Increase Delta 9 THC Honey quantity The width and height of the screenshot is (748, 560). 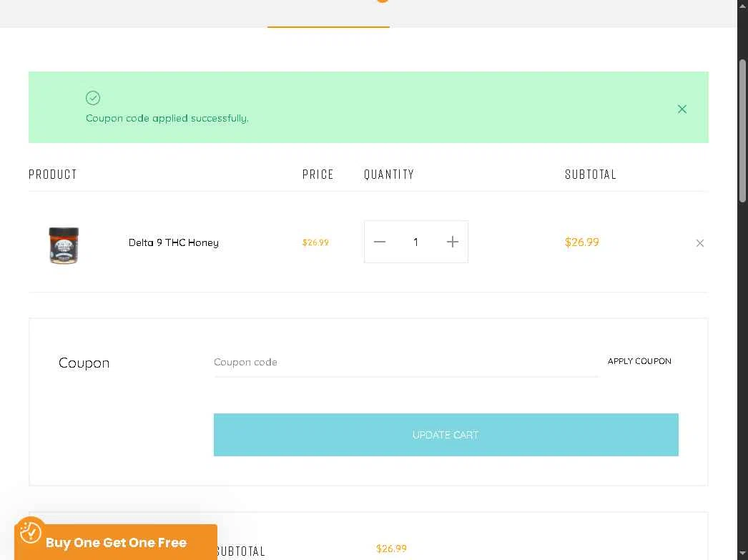pos(452,242)
